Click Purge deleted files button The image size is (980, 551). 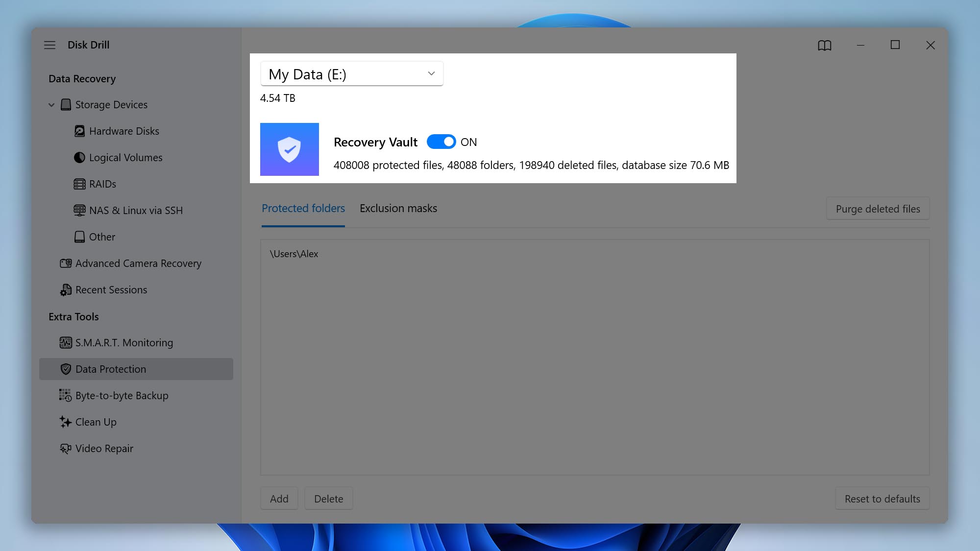878,209
